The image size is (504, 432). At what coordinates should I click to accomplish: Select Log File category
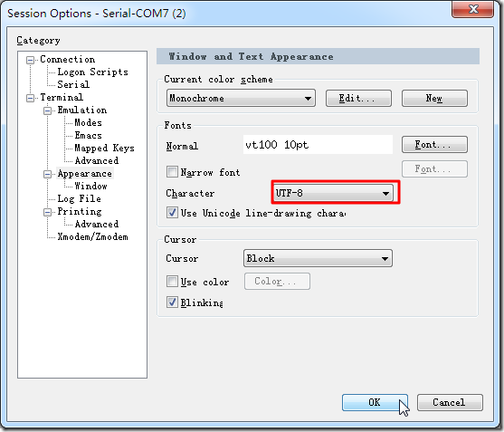tap(79, 198)
